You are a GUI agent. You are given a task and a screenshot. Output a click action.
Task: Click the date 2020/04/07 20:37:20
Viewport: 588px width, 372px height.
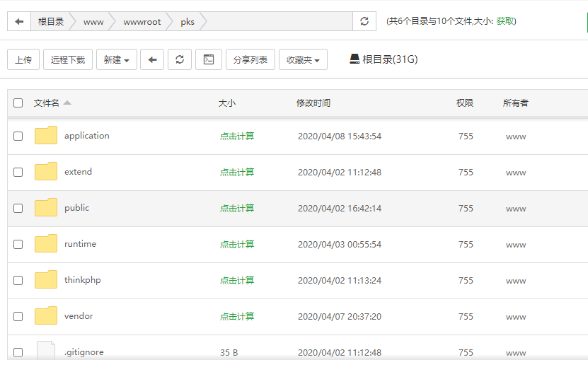coord(340,317)
